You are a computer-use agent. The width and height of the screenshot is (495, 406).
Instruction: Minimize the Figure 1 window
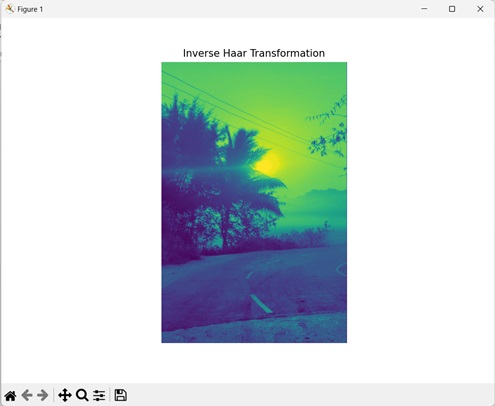pos(424,9)
